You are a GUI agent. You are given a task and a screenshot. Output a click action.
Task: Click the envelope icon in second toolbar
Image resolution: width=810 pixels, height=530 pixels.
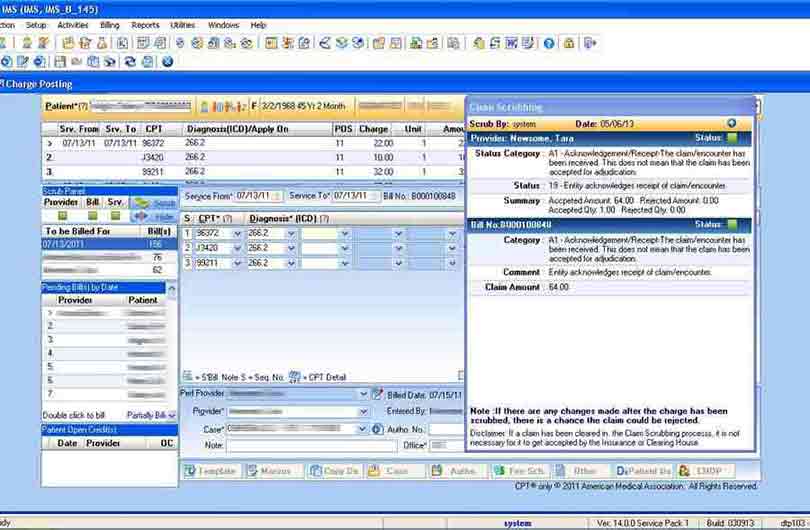(x=77, y=62)
